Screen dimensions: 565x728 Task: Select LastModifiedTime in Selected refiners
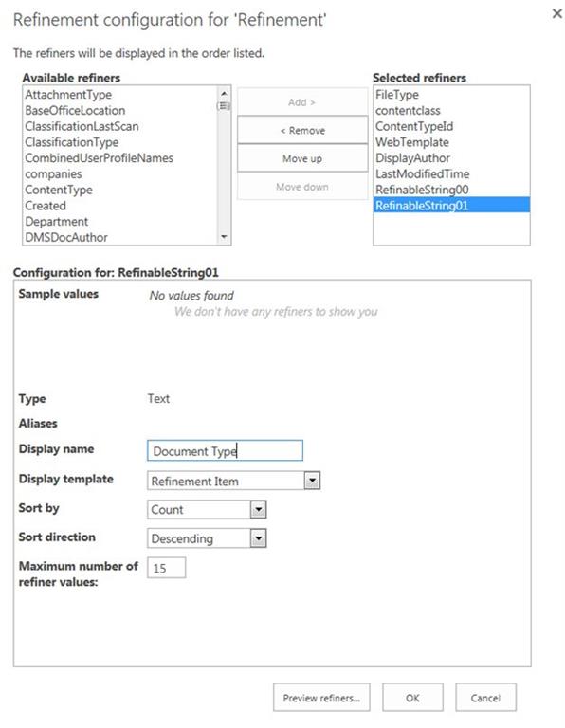pos(451,174)
